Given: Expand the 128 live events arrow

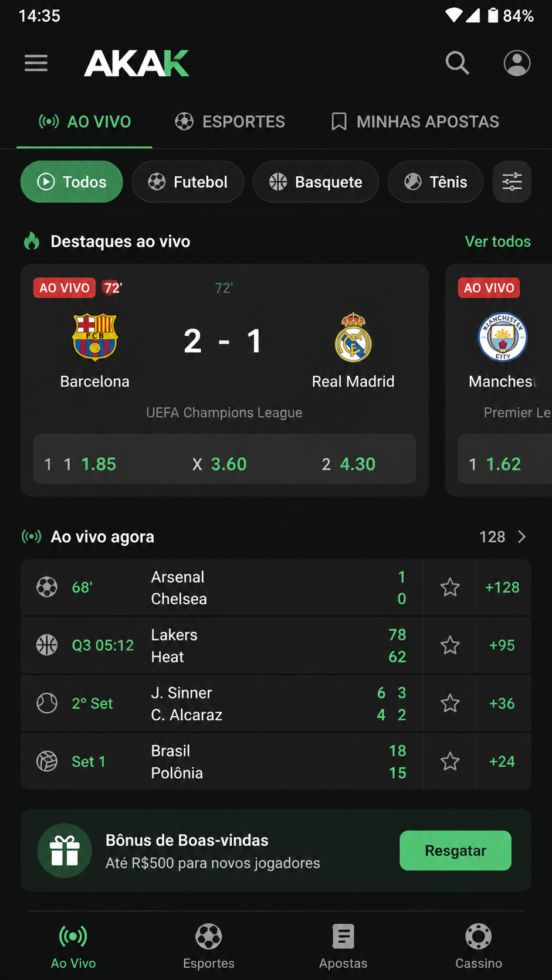Looking at the screenshot, I should [521, 536].
